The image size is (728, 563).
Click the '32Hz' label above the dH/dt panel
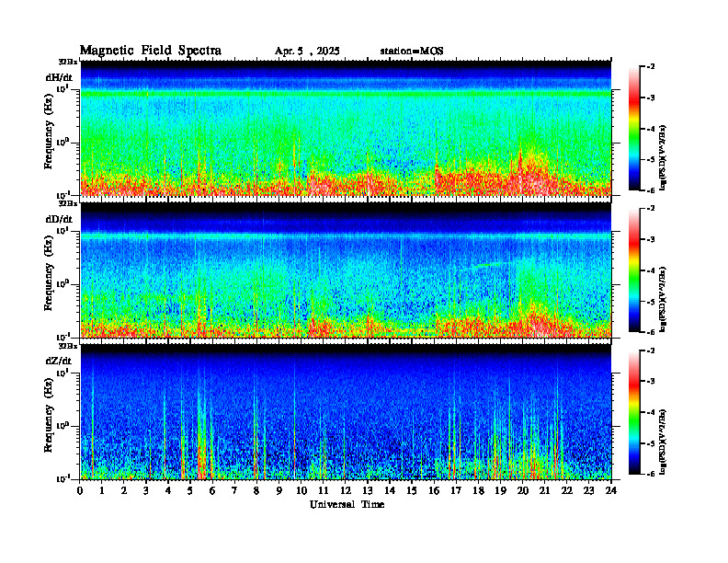[68, 62]
